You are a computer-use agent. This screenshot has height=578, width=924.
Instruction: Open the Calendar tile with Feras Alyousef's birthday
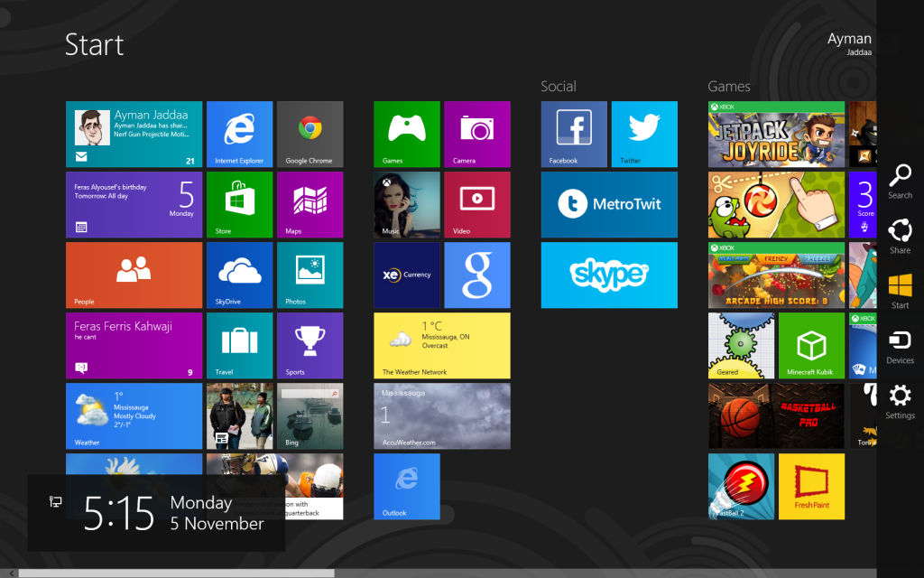(x=134, y=205)
